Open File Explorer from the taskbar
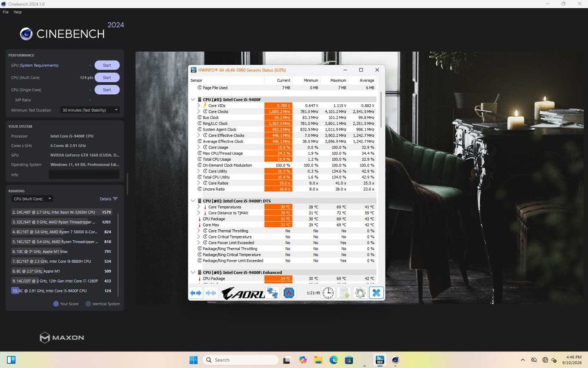588x368 pixels. (318, 360)
